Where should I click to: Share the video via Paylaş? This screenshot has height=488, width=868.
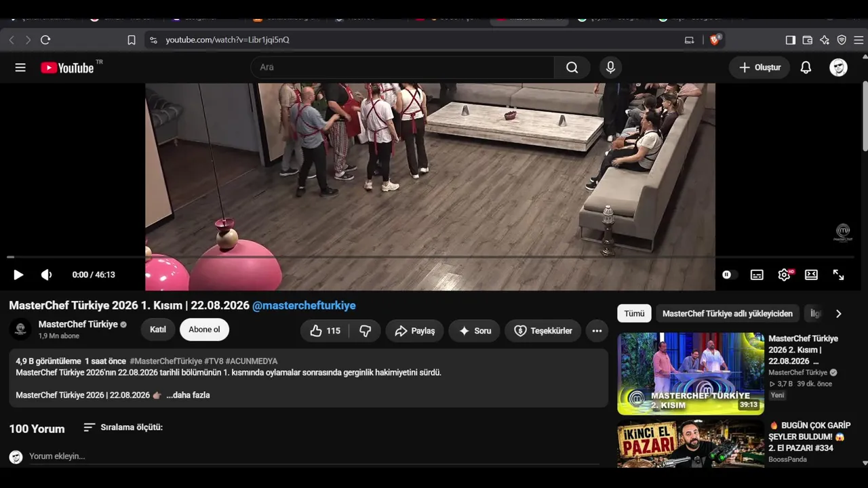click(x=414, y=331)
